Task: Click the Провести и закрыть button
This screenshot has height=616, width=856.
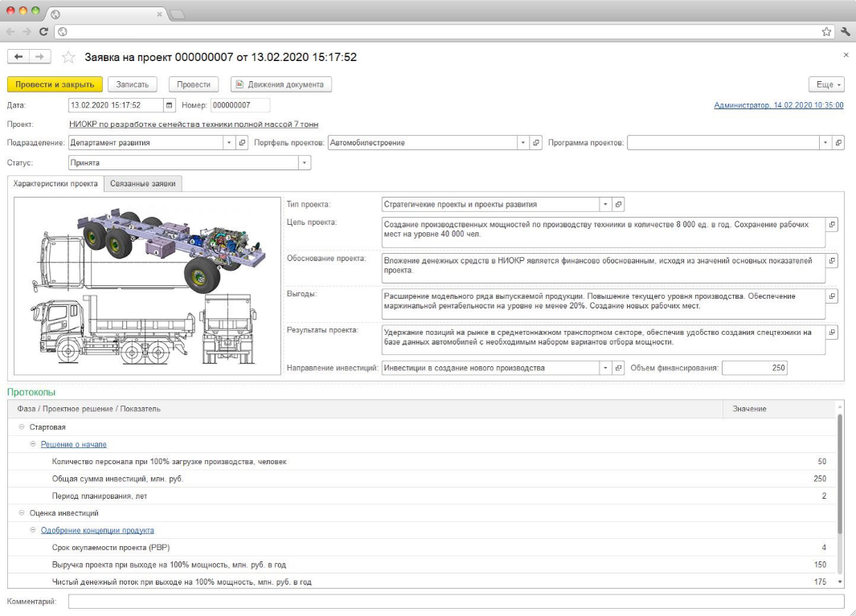Action: tap(55, 84)
